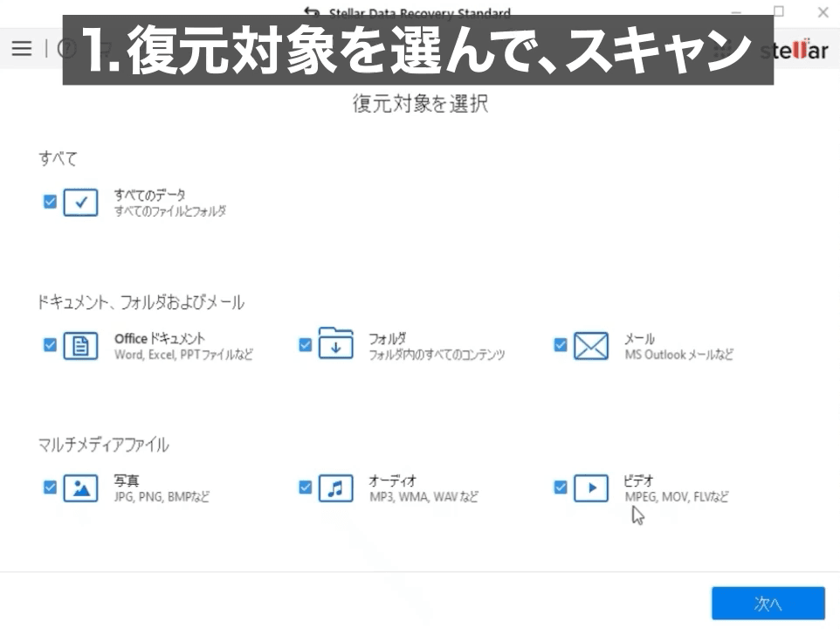The height and width of the screenshot is (629, 840).
Task: Open the hamburger menu
Action: point(21,48)
